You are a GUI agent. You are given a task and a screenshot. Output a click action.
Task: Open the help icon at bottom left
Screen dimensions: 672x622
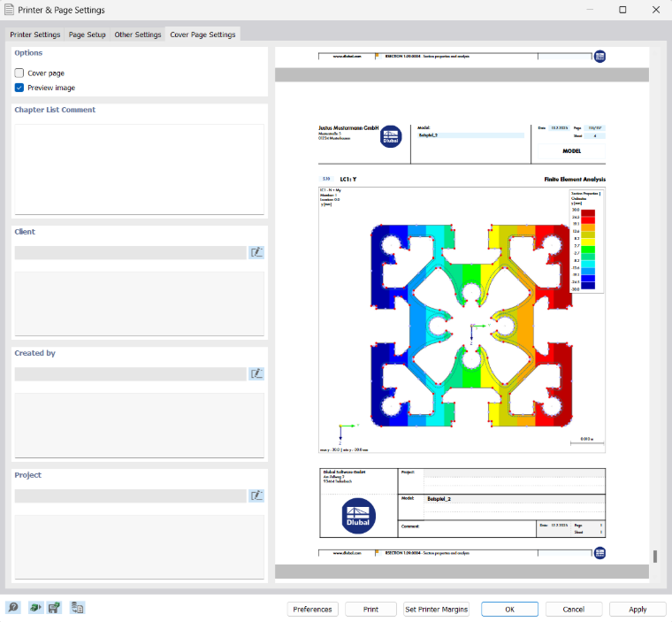pyautogui.click(x=13, y=608)
